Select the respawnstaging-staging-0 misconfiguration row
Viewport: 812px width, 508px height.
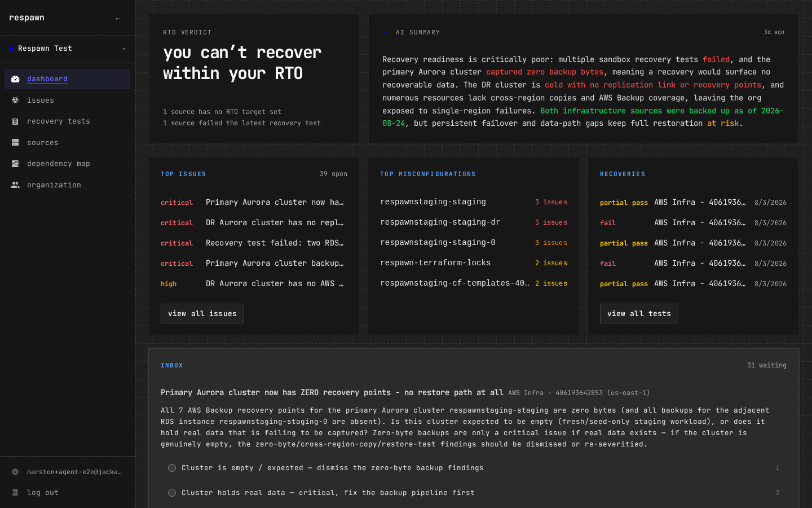tap(474, 243)
